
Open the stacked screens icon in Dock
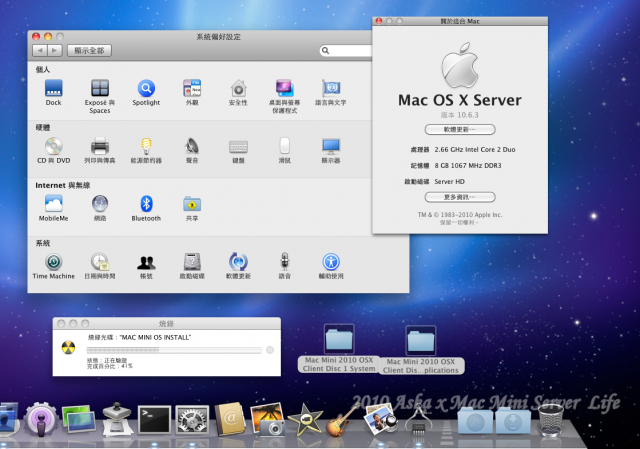point(78,420)
